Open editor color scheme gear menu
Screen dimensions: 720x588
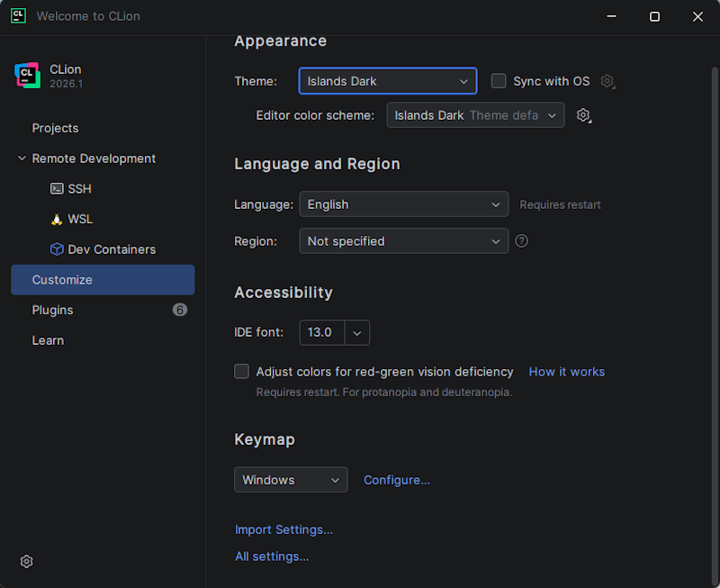tap(583, 115)
